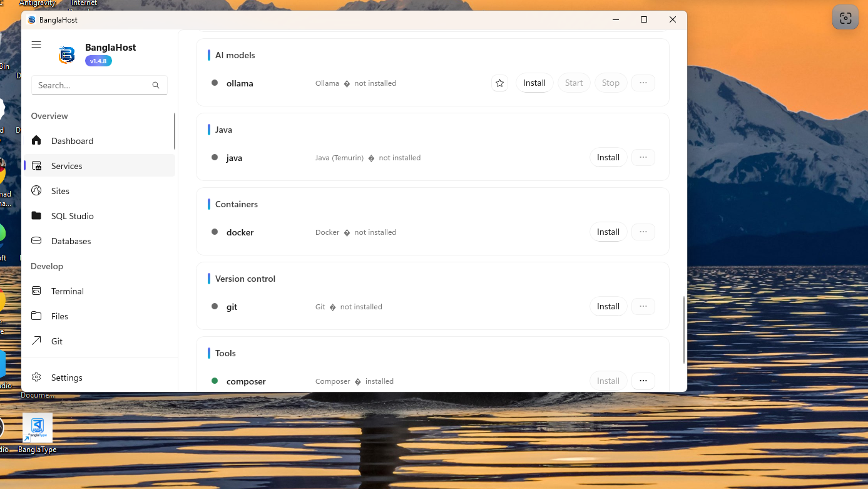The width and height of the screenshot is (868, 489).
Task: Install Java (Temurin)
Action: pyautogui.click(x=608, y=157)
